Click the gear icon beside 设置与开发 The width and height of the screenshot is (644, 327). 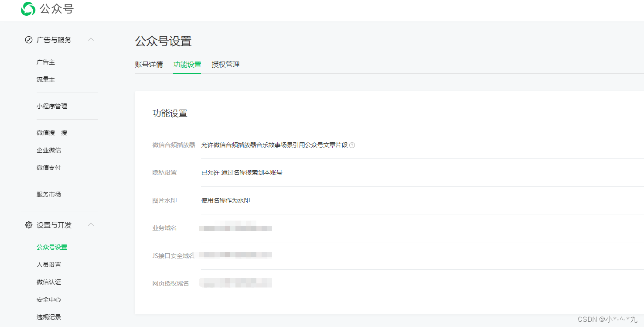tap(29, 225)
